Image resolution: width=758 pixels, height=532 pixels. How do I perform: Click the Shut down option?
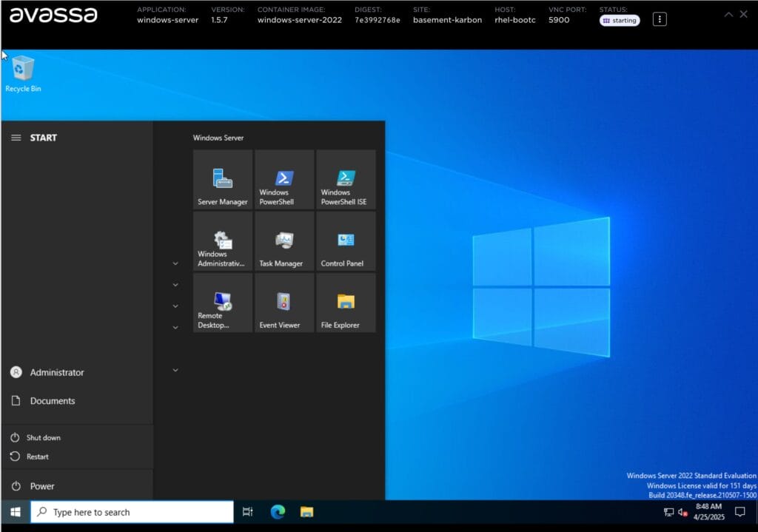(41, 437)
